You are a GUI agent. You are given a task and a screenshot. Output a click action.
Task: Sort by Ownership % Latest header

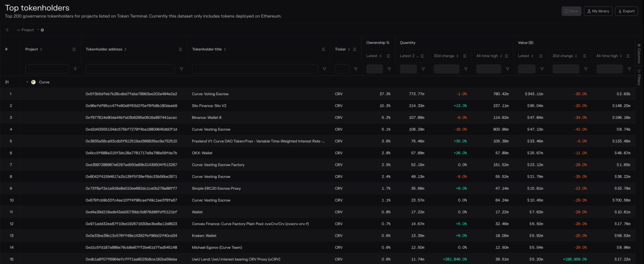click(374, 56)
